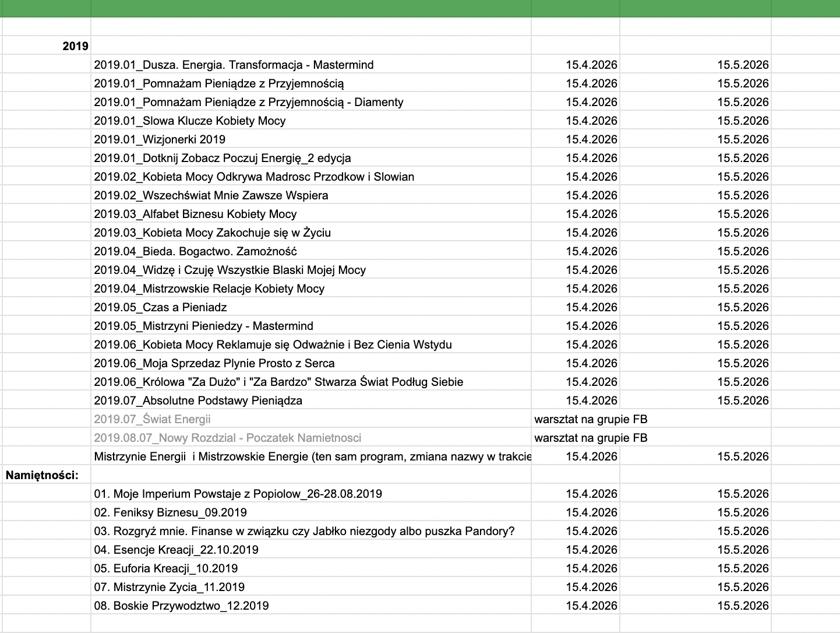This screenshot has height=633, width=840.
Task: Select the Absolutne Podstawy Pieniądza cell
Action: tap(198, 400)
